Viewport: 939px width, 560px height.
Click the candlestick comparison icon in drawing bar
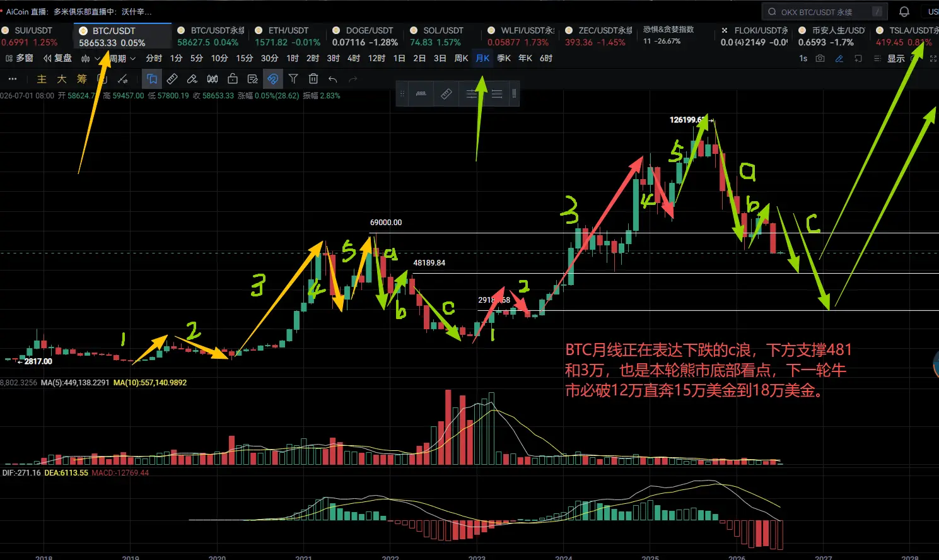pos(213,79)
